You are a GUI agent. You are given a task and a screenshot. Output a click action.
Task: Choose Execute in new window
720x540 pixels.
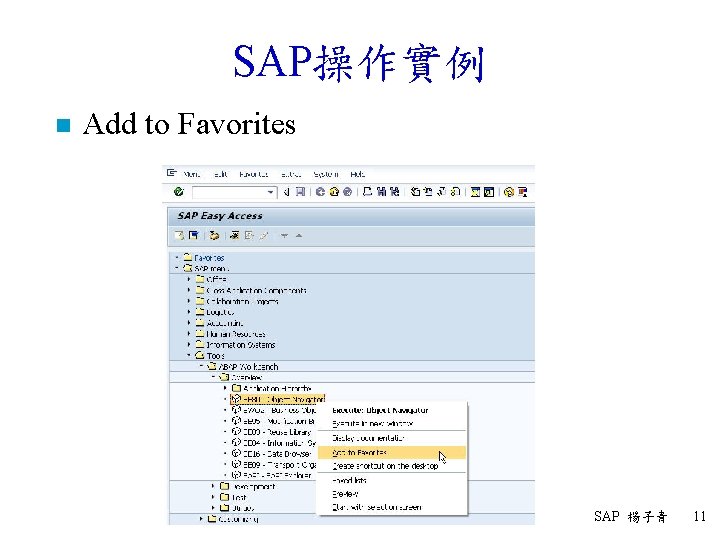point(392,423)
